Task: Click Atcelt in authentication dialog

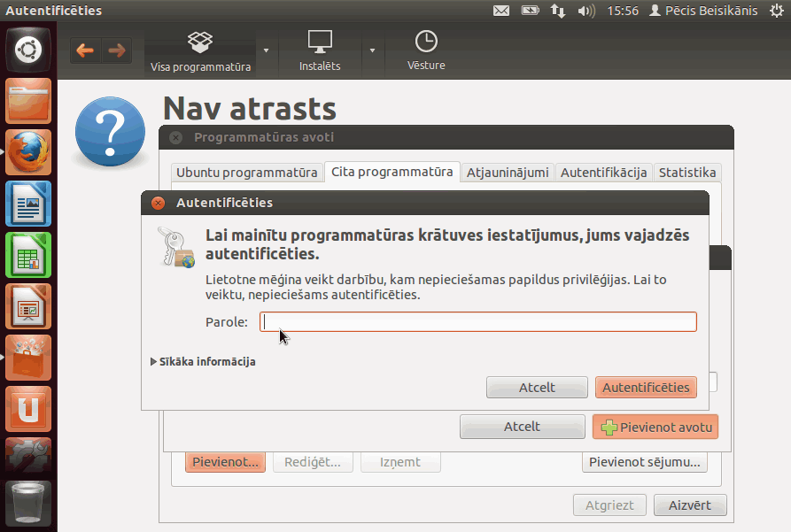Action: click(537, 388)
